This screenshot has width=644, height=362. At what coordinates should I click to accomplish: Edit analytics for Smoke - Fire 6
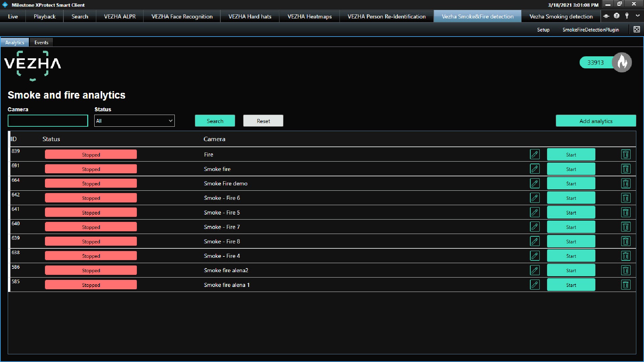535,198
